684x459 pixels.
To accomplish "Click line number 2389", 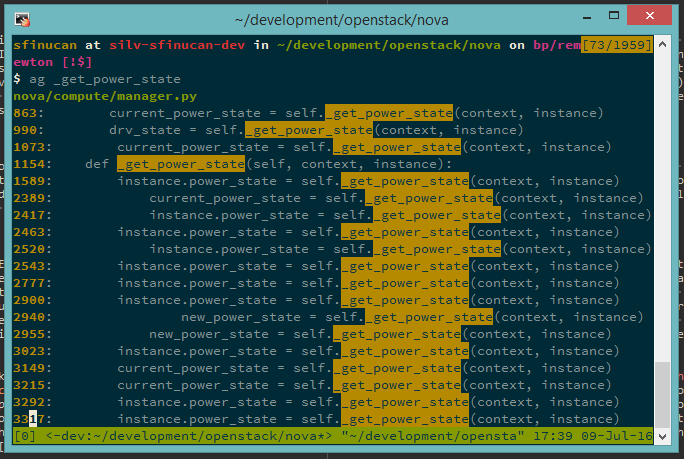I will (29, 199).
